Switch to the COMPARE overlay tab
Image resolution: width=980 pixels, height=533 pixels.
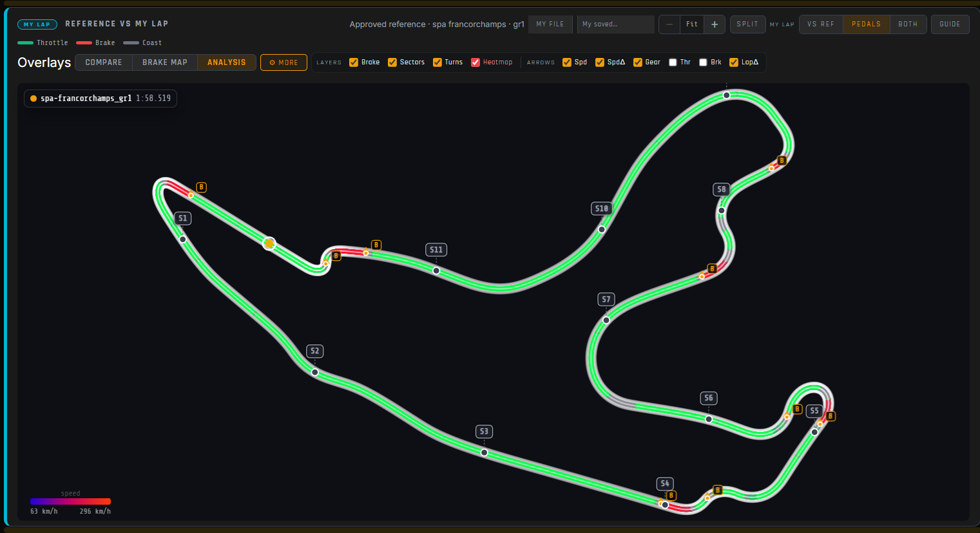pyautogui.click(x=104, y=62)
